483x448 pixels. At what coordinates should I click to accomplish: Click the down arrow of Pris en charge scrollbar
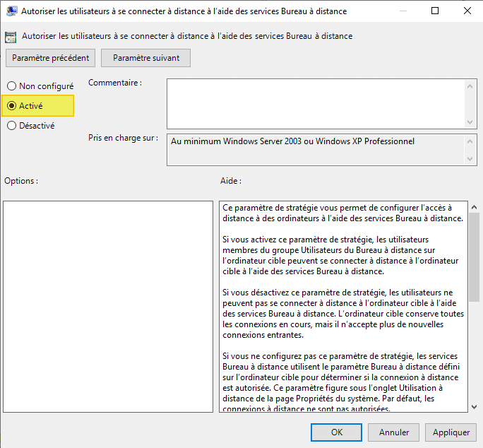coord(470,159)
